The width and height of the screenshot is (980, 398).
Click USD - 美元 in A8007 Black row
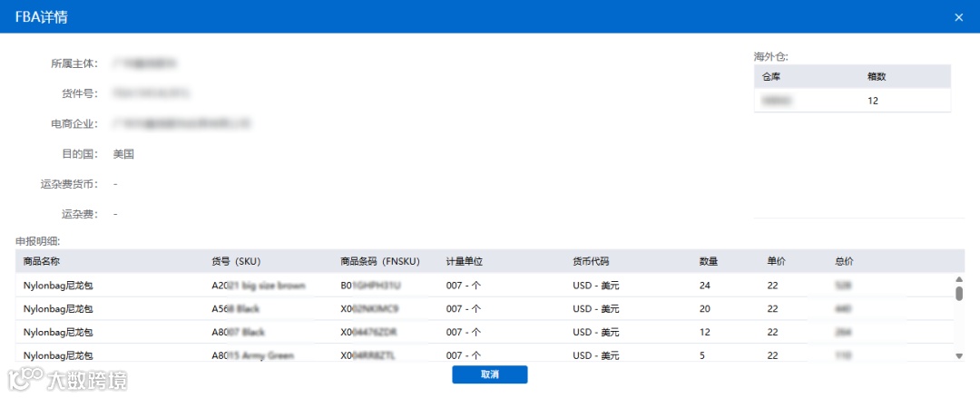[x=595, y=332]
